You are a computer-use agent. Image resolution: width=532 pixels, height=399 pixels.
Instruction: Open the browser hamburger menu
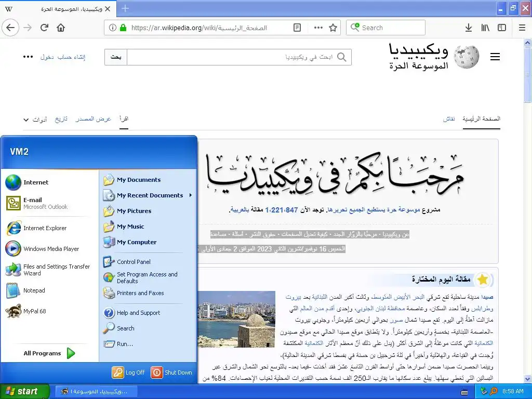[x=522, y=28]
